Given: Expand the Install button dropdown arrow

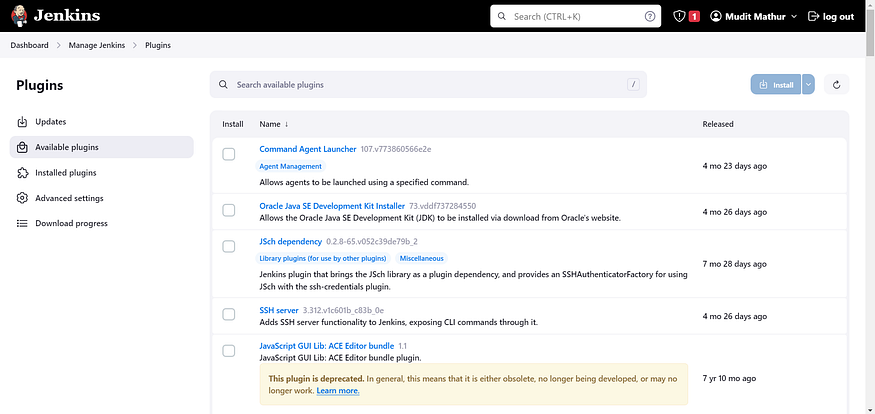Looking at the screenshot, I should (x=808, y=85).
